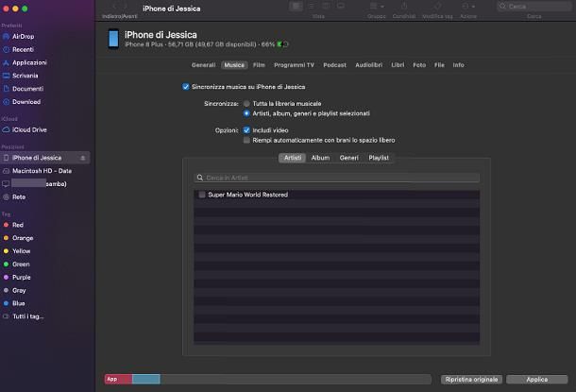Select the Red tag
The image size is (576, 392).
[18, 225]
